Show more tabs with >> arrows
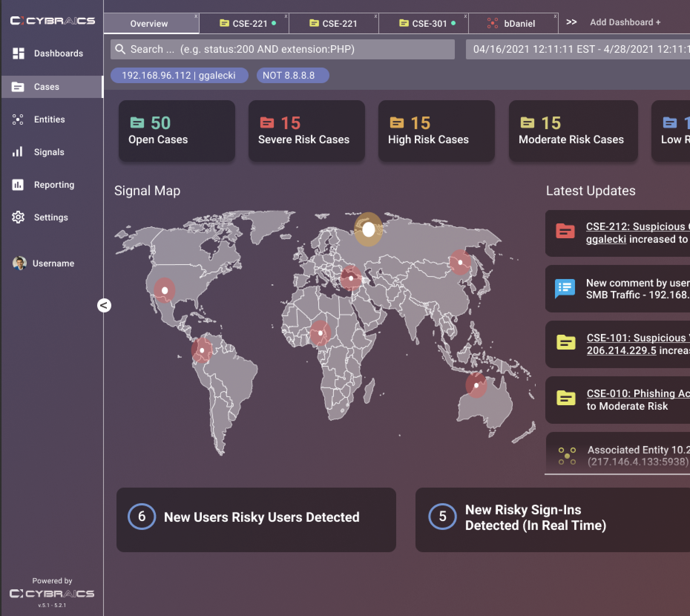The image size is (690, 616). (571, 22)
